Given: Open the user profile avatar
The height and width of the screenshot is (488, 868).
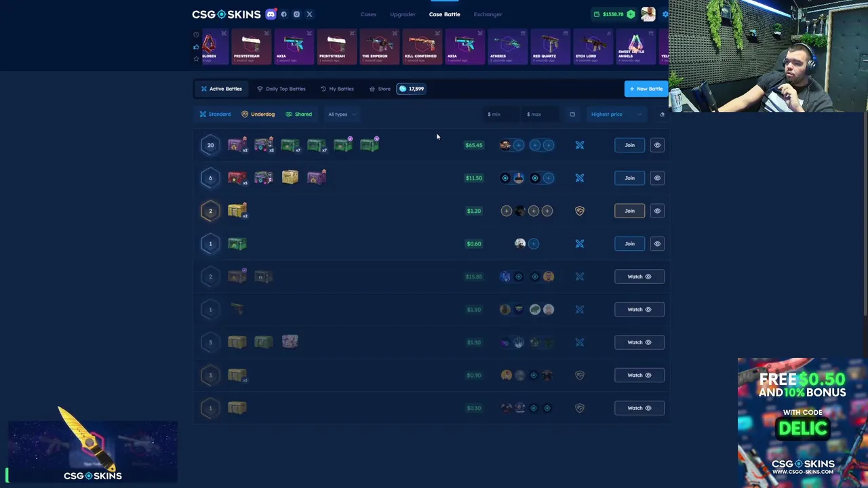Looking at the screenshot, I should (648, 14).
